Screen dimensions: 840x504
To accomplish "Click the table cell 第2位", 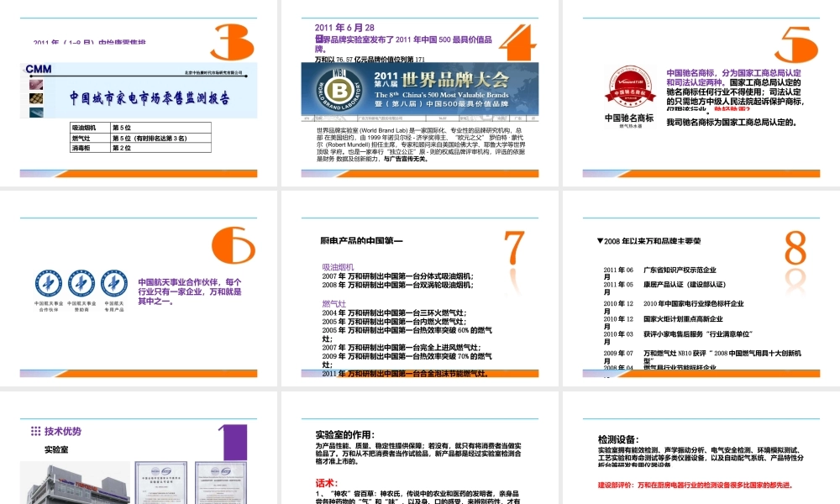I will [x=160, y=148].
